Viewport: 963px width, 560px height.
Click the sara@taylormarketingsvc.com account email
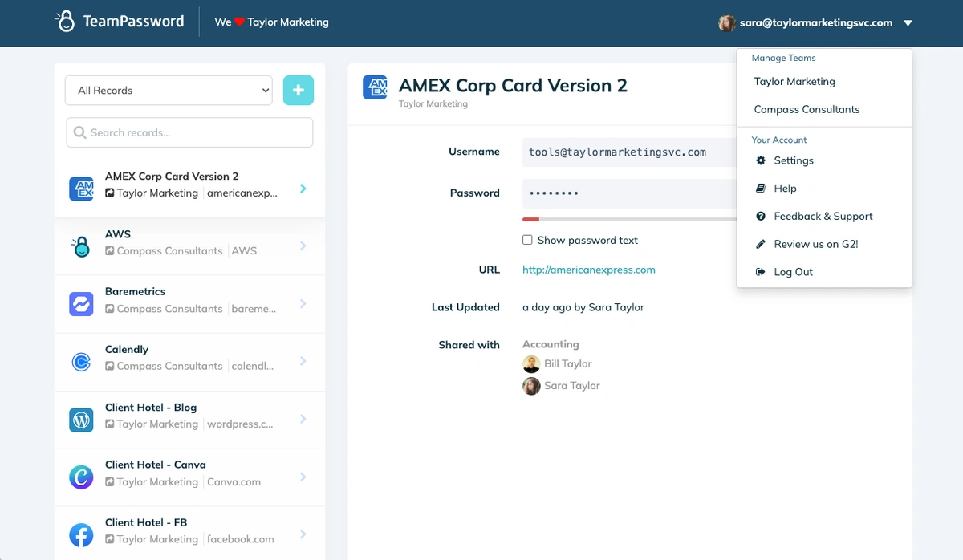(x=816, y=23)
